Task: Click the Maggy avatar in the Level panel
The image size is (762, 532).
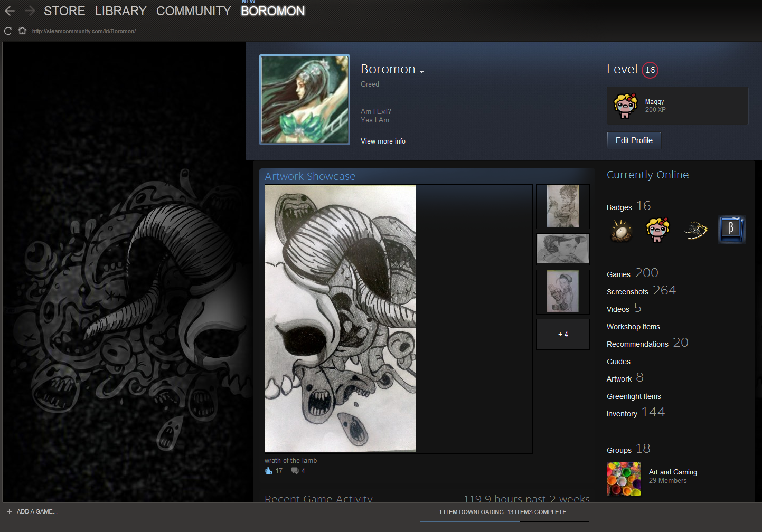Action: point(625,105)
